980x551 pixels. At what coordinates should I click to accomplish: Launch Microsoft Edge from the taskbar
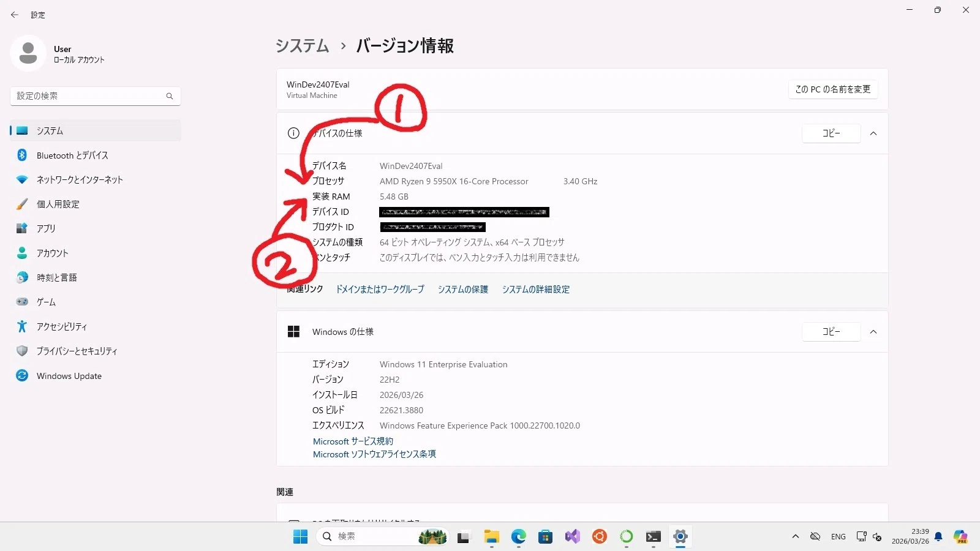(x=519, y=537)
